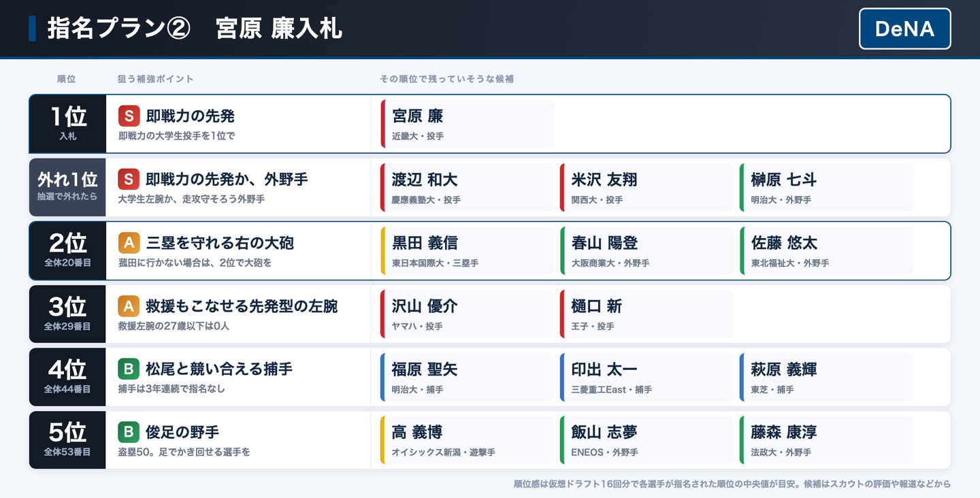The image size is (980, 498).
Task: Click the 飯山 志夢 candidate card
Action: click(x=647, y=440)
